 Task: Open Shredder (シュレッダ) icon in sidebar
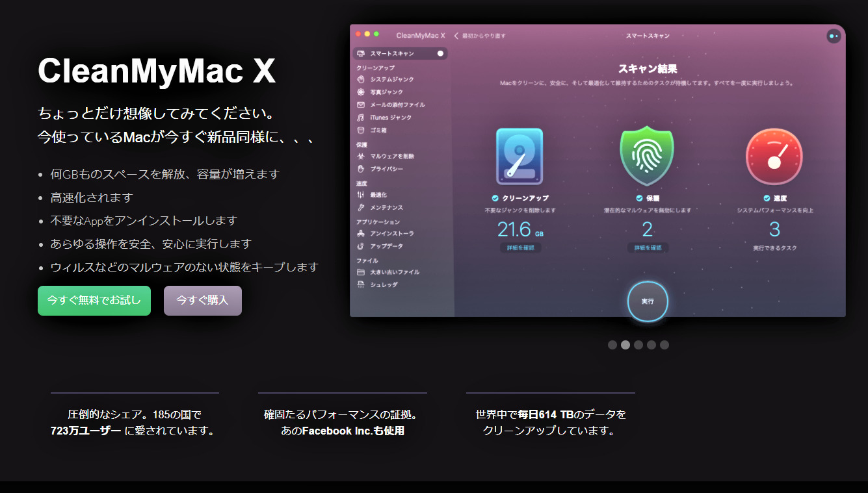361,284
